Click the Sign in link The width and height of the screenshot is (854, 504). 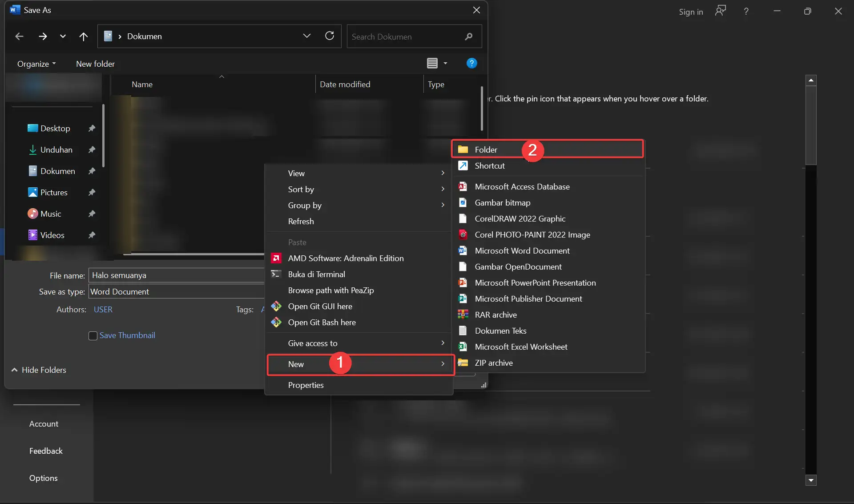tap(690, 12)
